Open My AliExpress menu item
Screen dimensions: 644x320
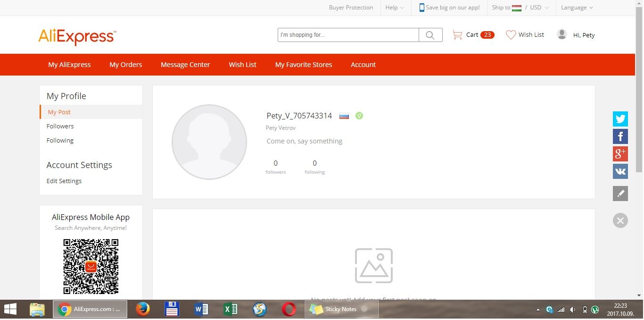[69, 65]
